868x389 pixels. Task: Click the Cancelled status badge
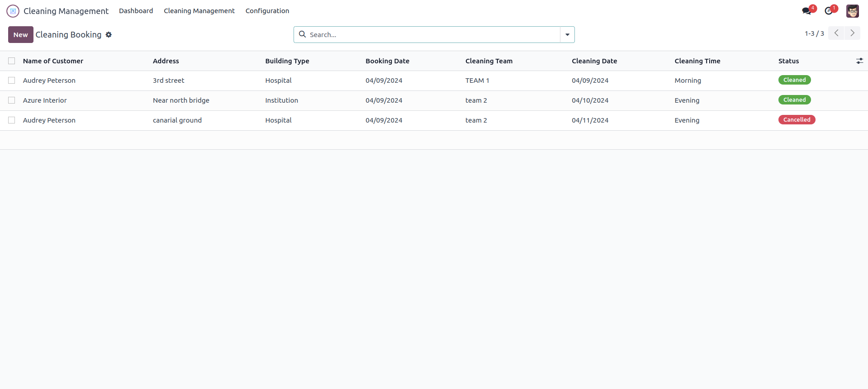click(x=797, y=120)
